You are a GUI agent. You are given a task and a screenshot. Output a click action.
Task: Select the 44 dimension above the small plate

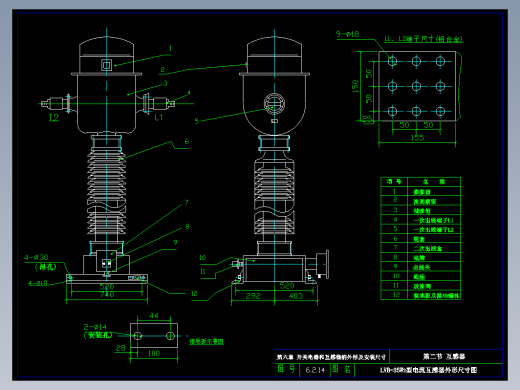click(x=154, y=315)
